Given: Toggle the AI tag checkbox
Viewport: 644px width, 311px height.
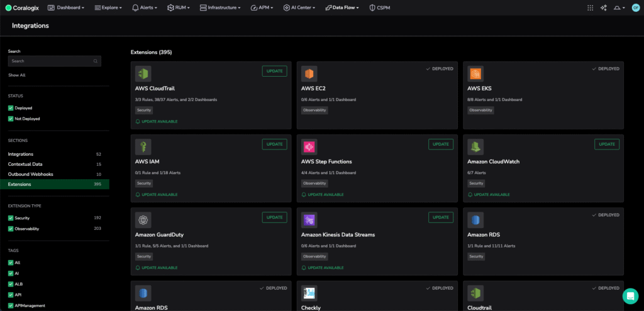Looking at the screenshot, I should click(11, 273).
